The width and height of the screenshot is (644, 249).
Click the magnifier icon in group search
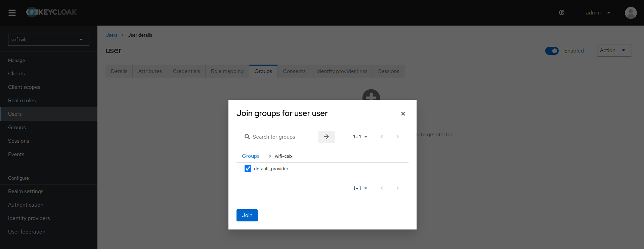coord(247,137)
